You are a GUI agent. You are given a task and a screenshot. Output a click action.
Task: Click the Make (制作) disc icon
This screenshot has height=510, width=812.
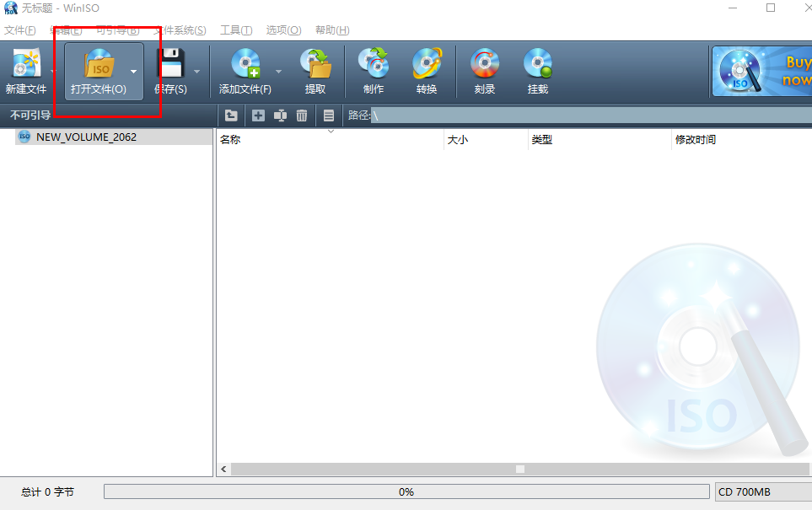(374, 63)
